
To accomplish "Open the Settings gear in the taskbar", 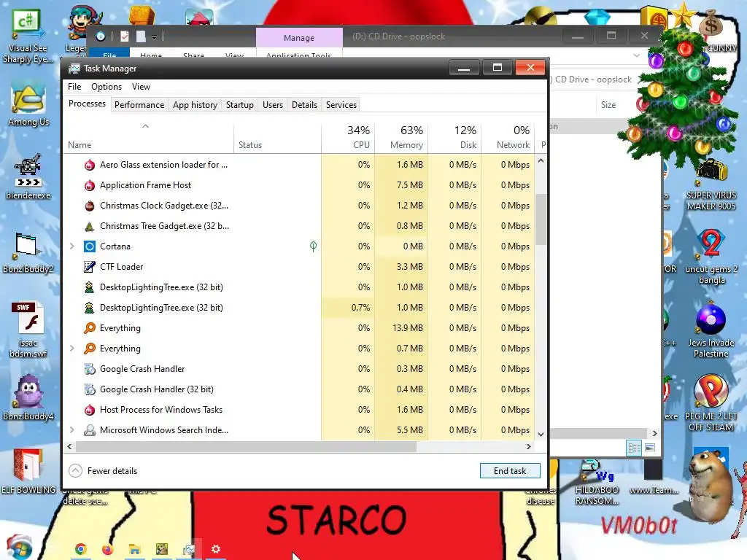I will pyautogui.click(x=216, y=549).
